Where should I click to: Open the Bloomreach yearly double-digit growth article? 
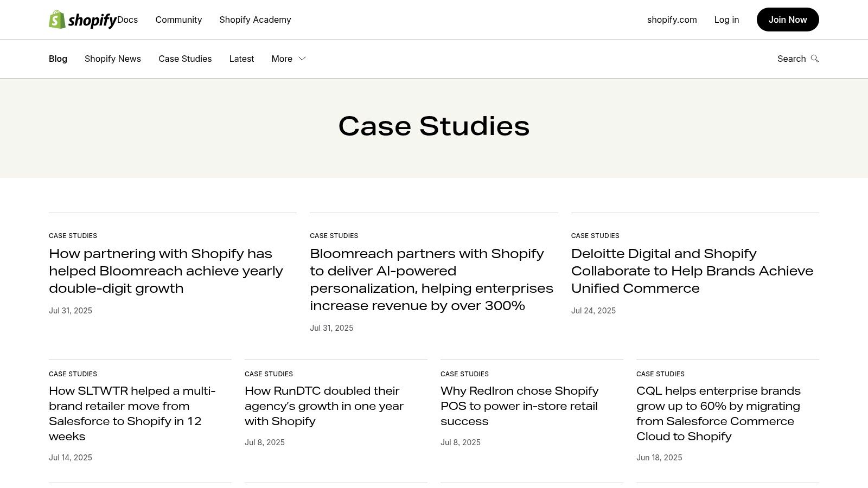click(166, 271)
